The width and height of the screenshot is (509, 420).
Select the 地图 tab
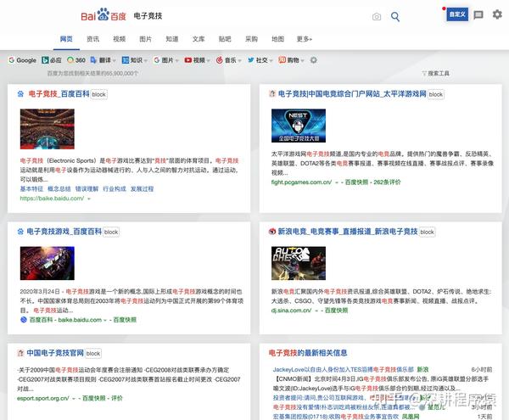pyautogui.click(x=277, y=39)
